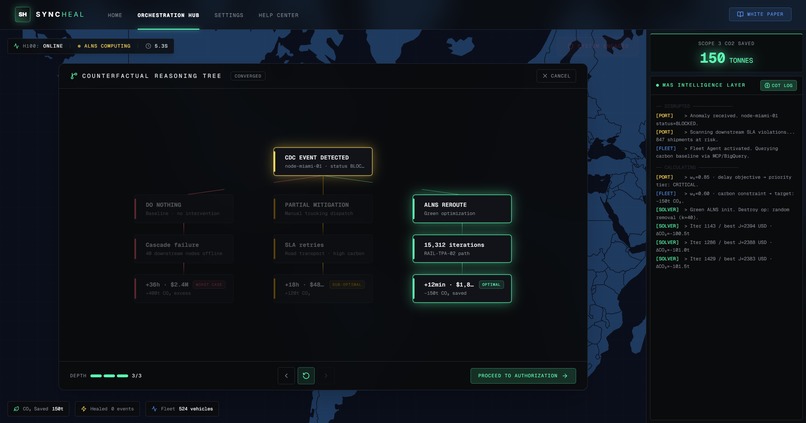806x423 pixels.
Task: Select the Do Nothing branch node
Action: coord(184,209)
